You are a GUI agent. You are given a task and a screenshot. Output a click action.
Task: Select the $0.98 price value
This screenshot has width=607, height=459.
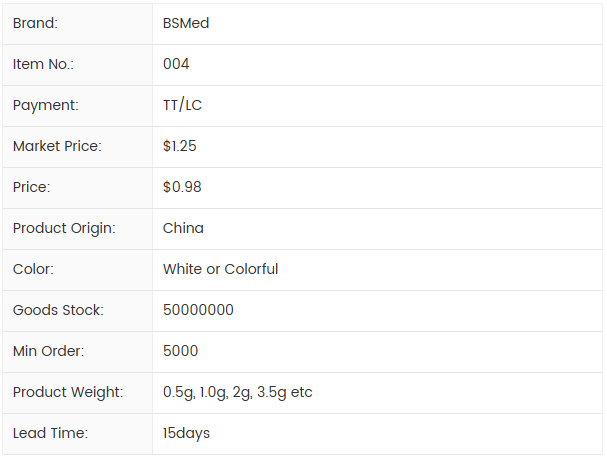pyautogui.click(x=182, y=187)
